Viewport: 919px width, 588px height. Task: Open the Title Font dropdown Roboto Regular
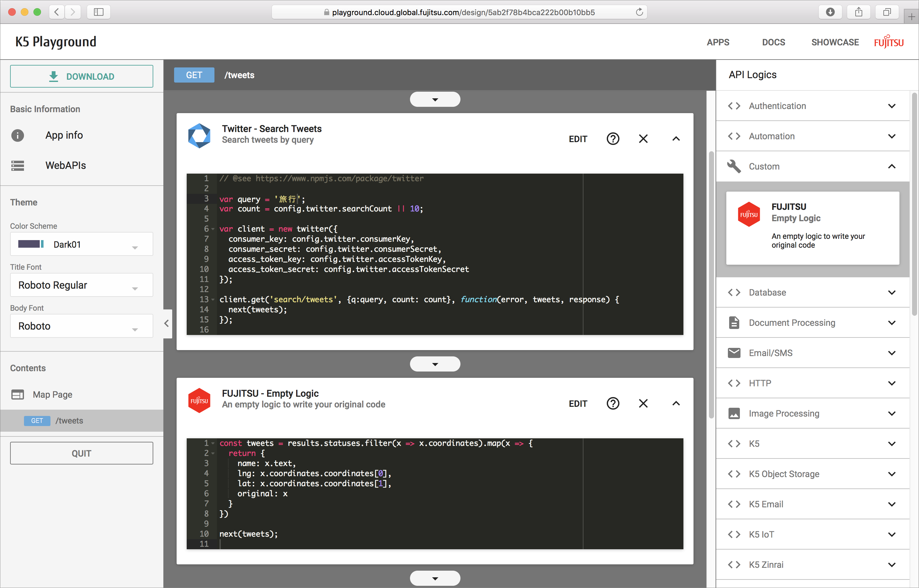click(x=81, y=285)
